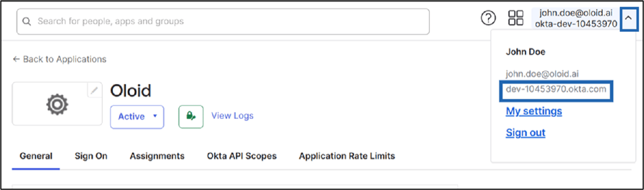Open the apps grid icon
Viewport: 644px width, 190px height.
515,18
